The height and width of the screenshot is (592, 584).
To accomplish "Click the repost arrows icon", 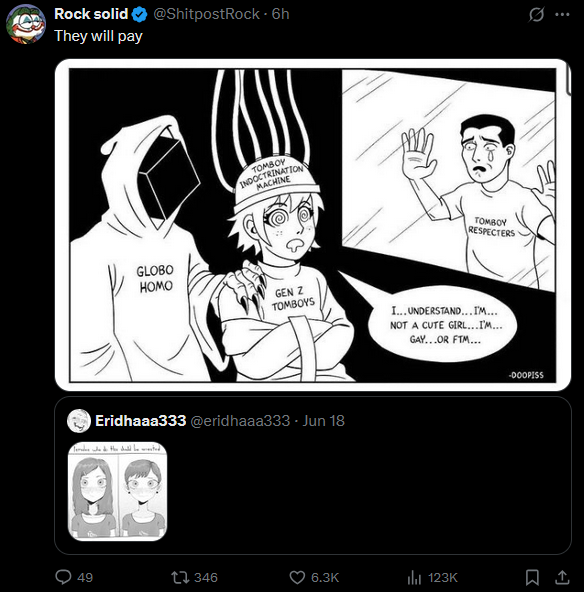I will click(x=179, y=577).
